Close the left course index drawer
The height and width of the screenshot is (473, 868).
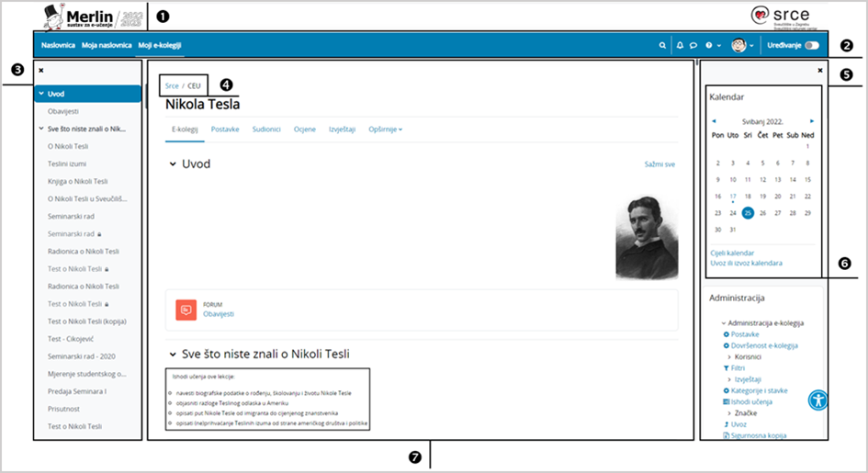click(x=40, y=69)
